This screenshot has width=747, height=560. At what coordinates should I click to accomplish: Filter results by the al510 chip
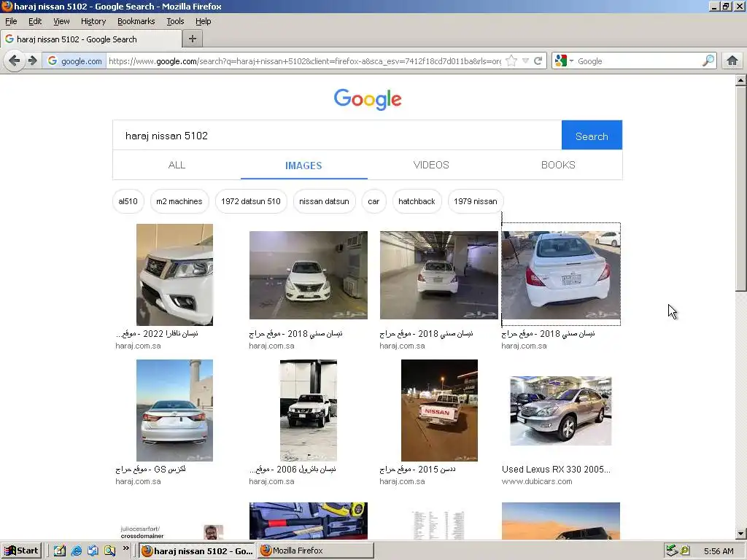(128, 201)
